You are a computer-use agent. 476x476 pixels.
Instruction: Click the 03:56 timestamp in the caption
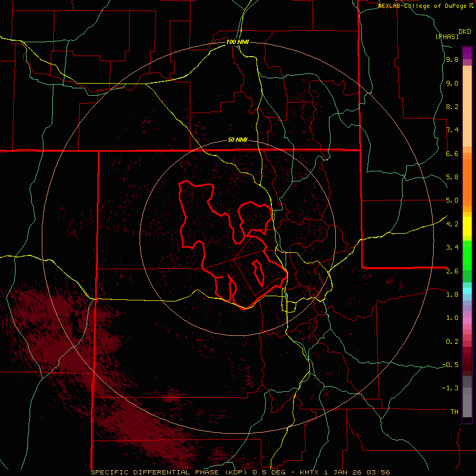(378, 472)
